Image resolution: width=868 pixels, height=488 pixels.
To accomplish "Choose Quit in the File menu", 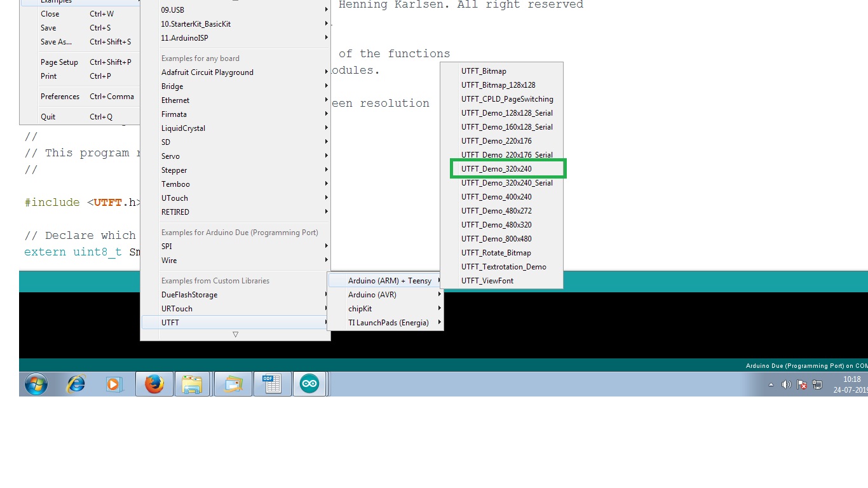I will click(x=80, y=116).
